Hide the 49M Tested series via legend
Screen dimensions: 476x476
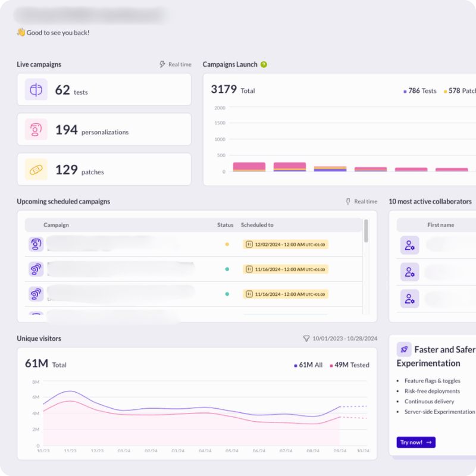(x=350, y=365)
